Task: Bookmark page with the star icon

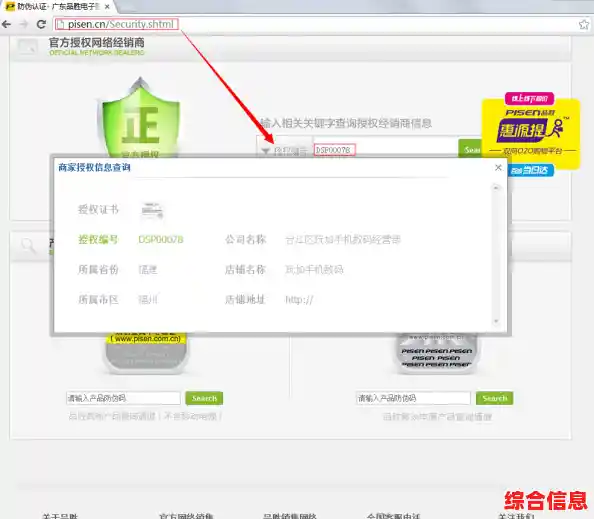Action: click(x=584, y=25)
